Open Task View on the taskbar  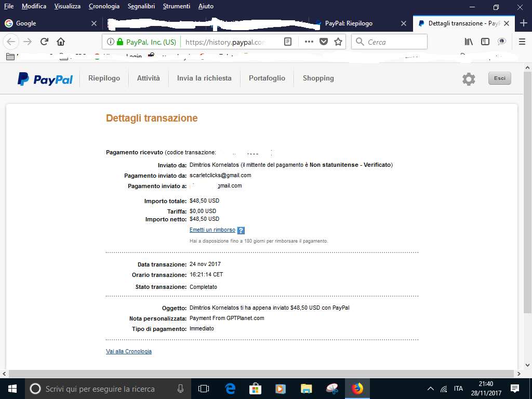point(204,389)
